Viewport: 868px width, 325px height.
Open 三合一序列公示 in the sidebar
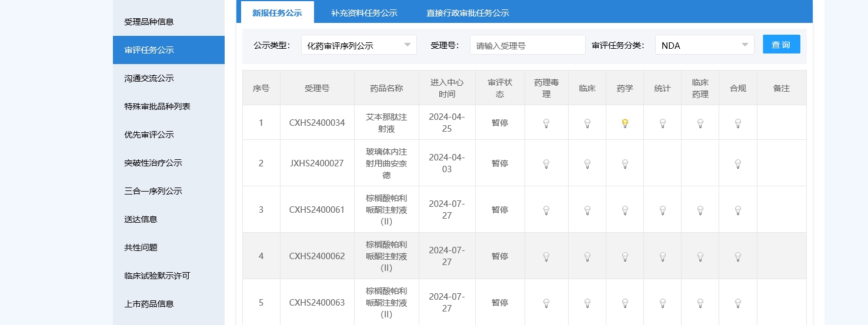169,191
